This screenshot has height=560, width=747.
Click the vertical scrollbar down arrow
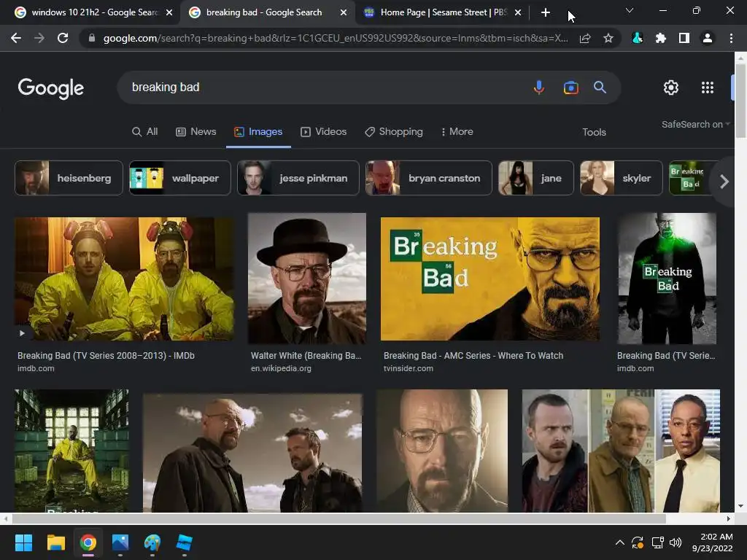pos(740,506)
